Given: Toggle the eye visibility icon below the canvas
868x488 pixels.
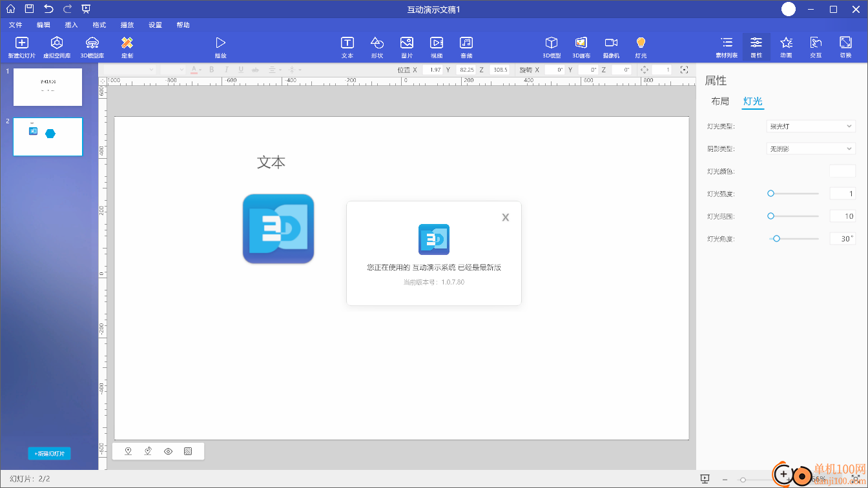Looking at the screenshot, I should (168, 452).
